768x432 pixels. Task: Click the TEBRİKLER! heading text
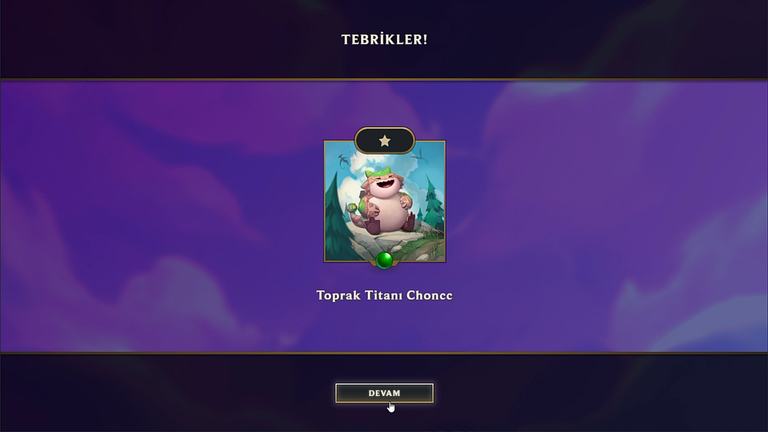pyautogui.click(x=384, y=40)
